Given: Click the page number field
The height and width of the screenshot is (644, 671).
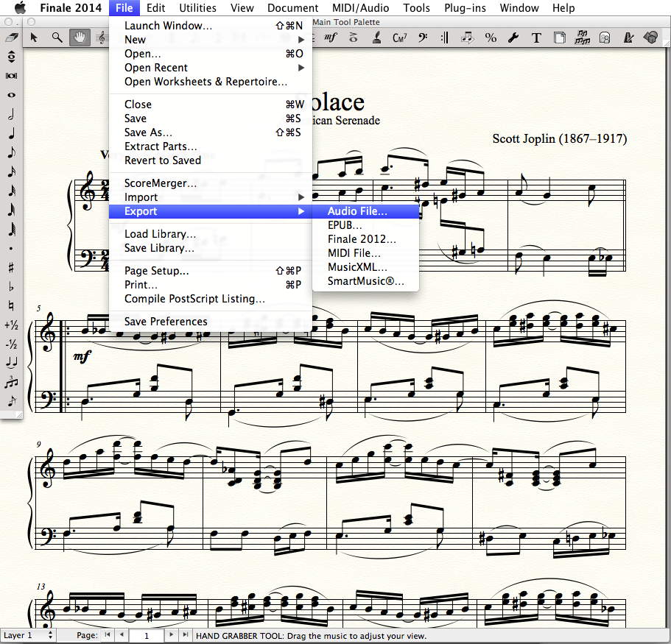Looking at the screenshot, I should tap(147, 635).
